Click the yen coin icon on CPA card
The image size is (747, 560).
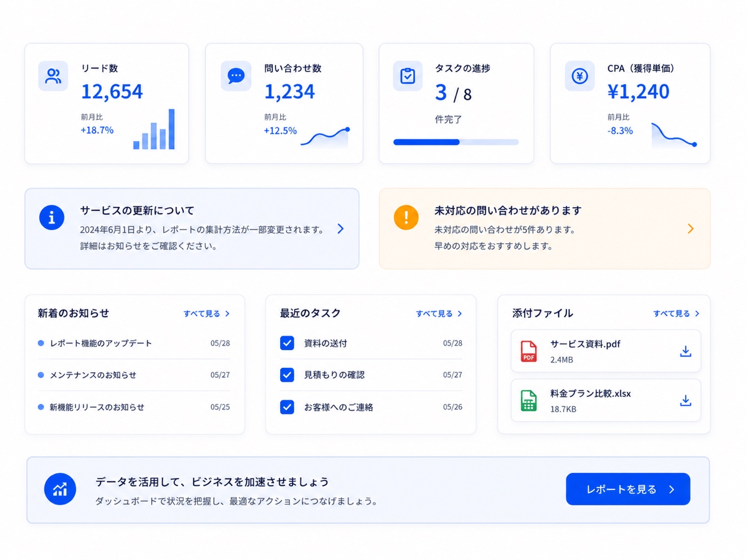(x=579, y=76)
